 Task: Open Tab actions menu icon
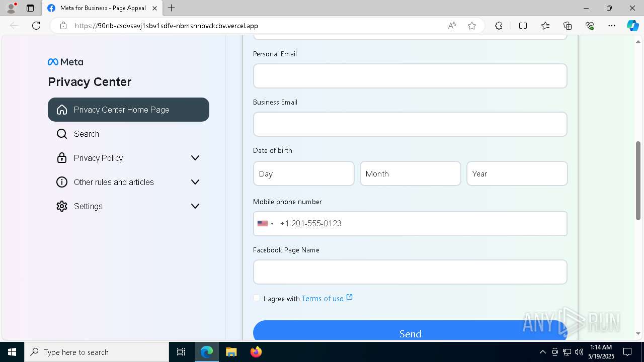point(30,8)
